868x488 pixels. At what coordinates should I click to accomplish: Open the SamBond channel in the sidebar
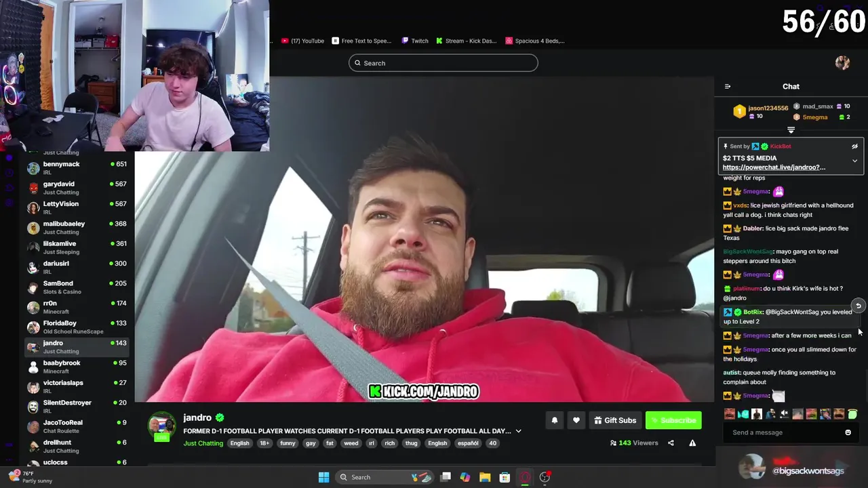[77, 287]
